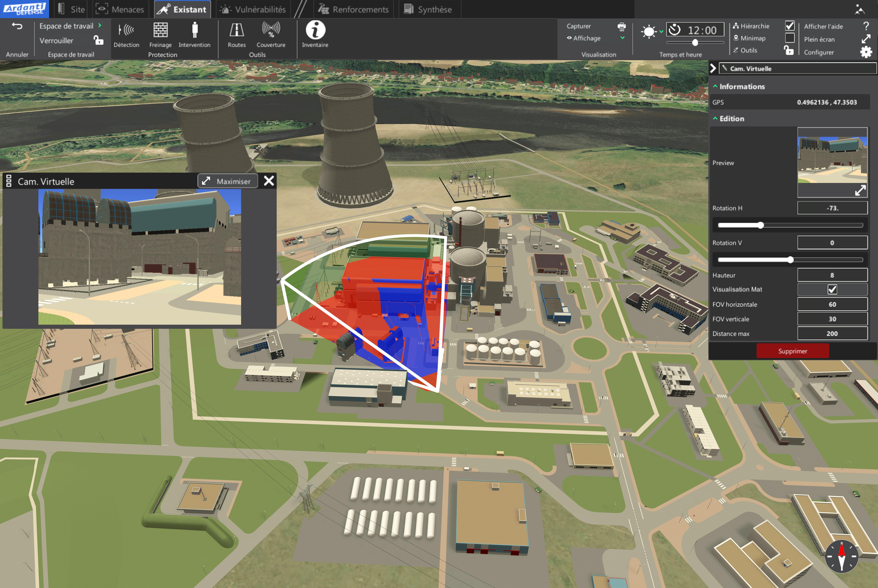Select the Couverture coverage tool
The image size is (878, 588).
pyautogui.click(x=271, y=30)
